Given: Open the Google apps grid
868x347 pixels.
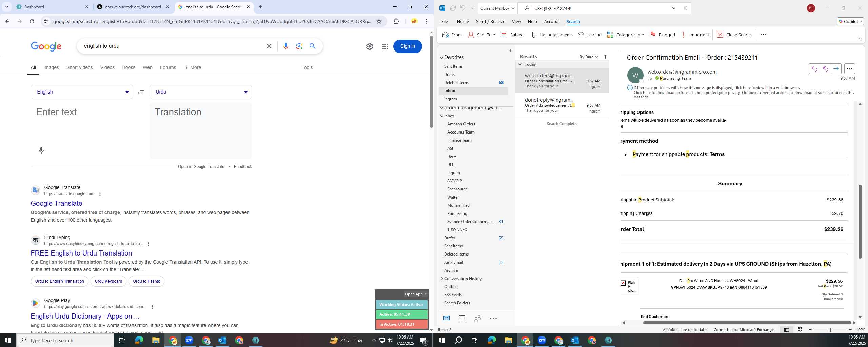Looking at the screenshot, I should (385, 46).
